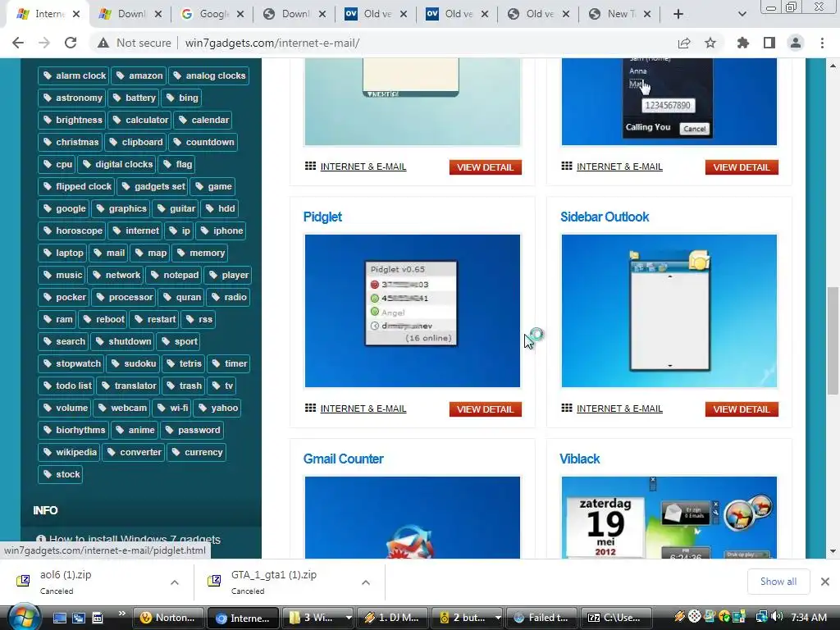The image size is (840, 630).
Task: Open the Pidglet gadget title
Action: 322,217
